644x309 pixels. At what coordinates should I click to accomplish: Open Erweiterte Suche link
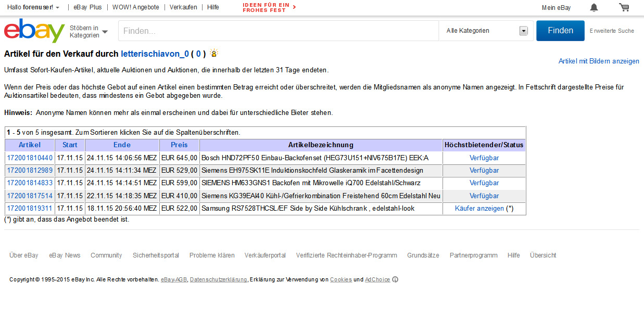[612, 31]
